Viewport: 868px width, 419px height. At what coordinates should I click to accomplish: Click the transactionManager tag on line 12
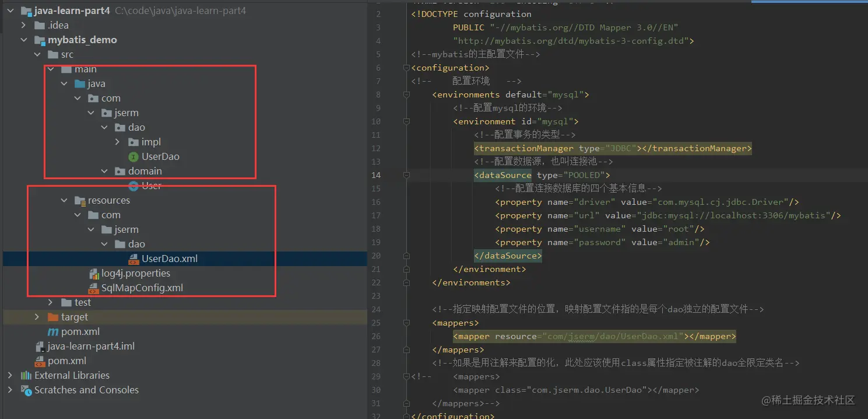coord(613,148)
